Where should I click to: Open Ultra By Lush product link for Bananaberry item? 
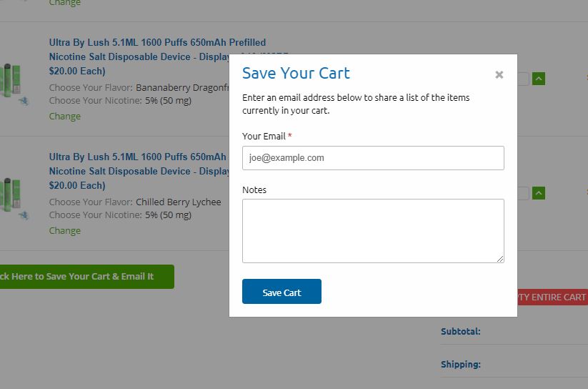157,43
